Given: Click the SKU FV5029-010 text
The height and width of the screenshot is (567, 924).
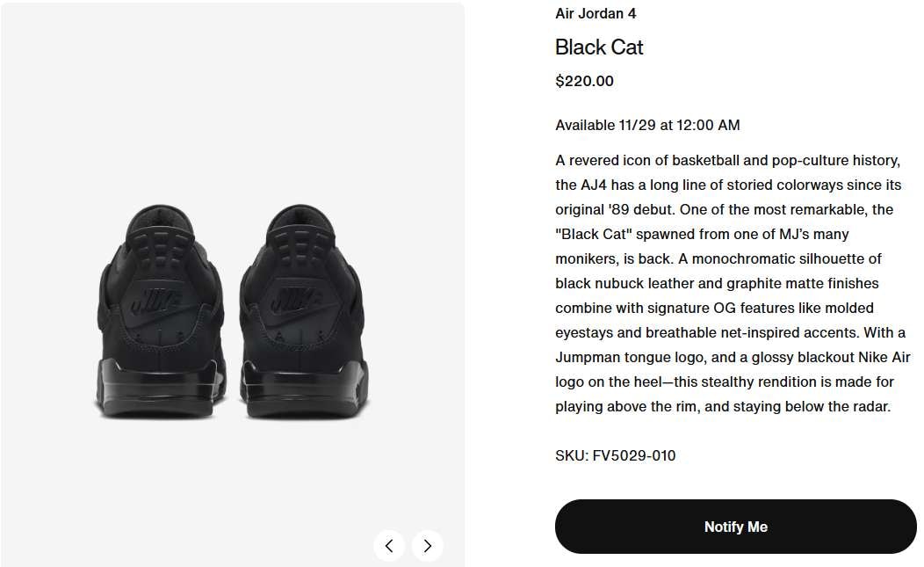Looking at the screenshot, I should click(x=616, y=455).
